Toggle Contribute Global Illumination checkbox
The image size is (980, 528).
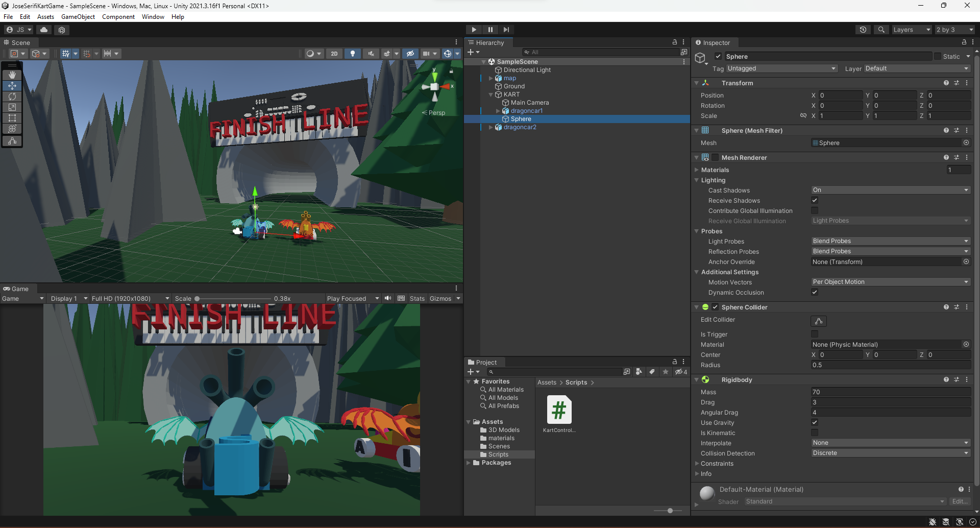coord(815,210)
